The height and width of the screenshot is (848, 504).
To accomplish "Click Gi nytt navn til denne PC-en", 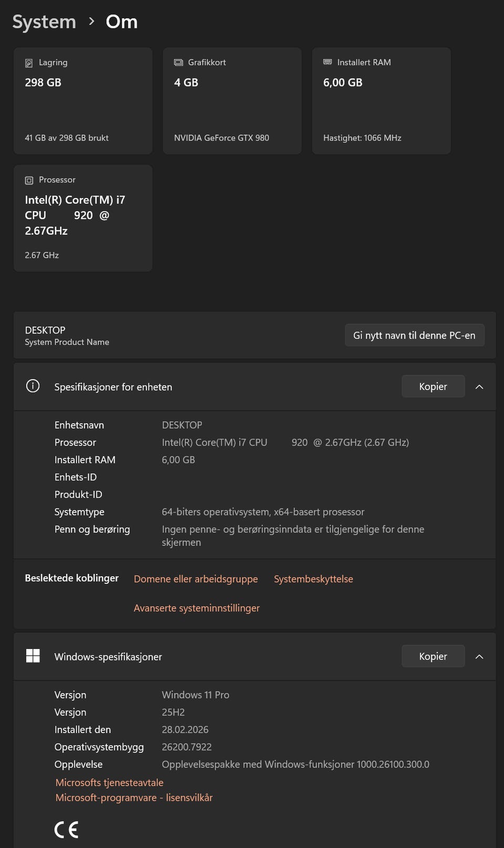I will 414,336.
